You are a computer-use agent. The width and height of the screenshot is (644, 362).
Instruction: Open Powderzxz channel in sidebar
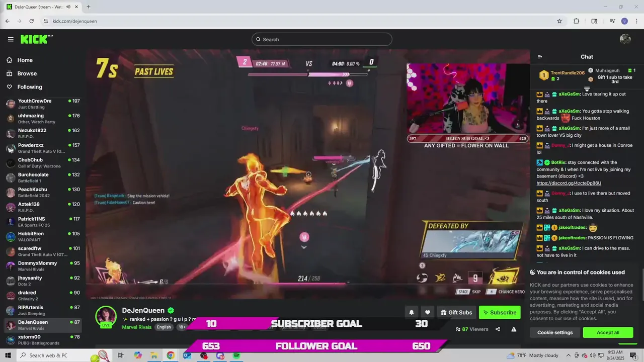(x=43, y=148)
